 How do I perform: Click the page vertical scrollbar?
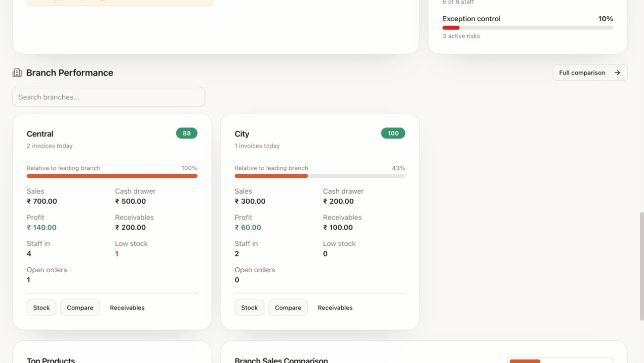tap(641, 266)
